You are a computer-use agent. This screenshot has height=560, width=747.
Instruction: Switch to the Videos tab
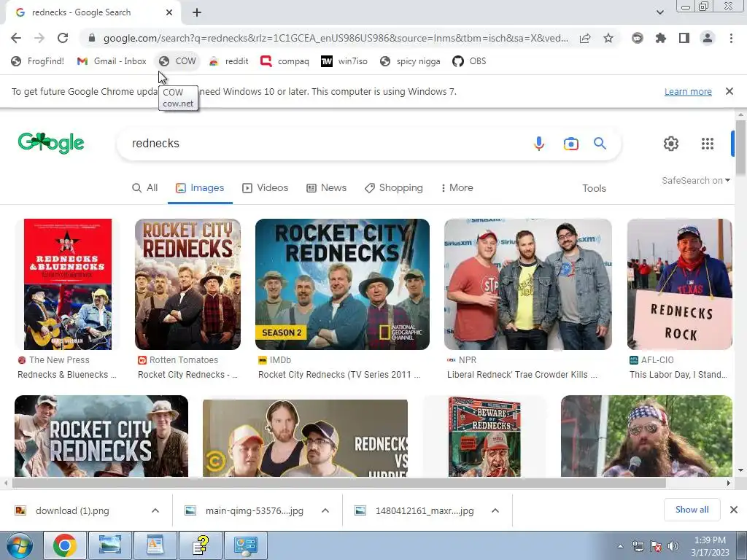(266, 187)
